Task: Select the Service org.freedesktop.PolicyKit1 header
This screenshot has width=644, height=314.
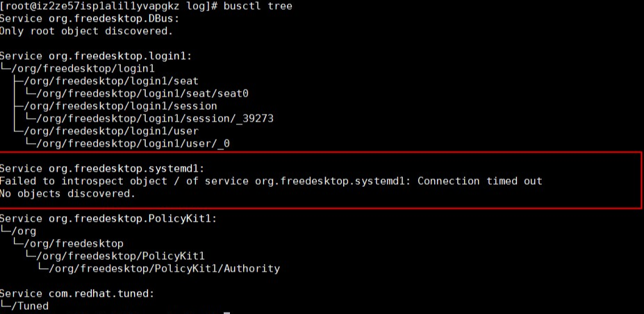Action: 109,219
